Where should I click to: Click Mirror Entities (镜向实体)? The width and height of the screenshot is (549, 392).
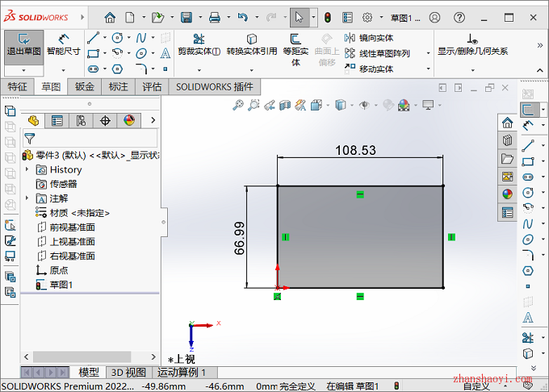pyautogui.click(x=369, y=38)
